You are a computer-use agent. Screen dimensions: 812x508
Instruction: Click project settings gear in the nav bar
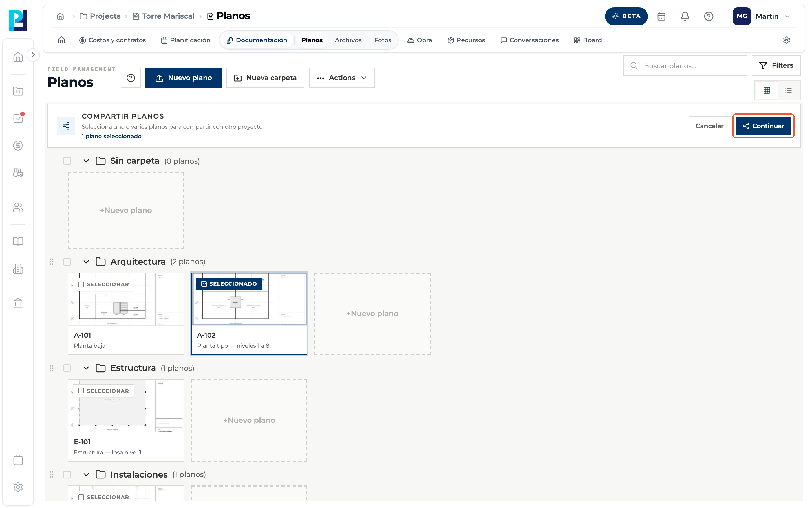click(x=787, y=40)
